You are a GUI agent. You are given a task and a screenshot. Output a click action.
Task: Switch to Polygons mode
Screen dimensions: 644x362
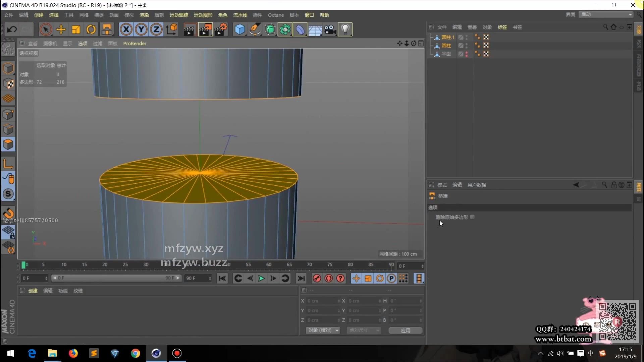pos(8,144)
